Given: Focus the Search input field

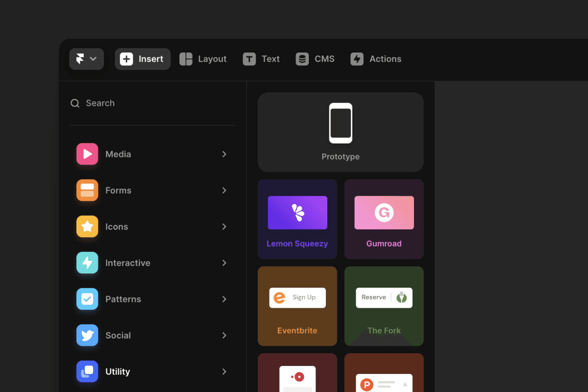Looking at the screenshot, I should point(152,103).
